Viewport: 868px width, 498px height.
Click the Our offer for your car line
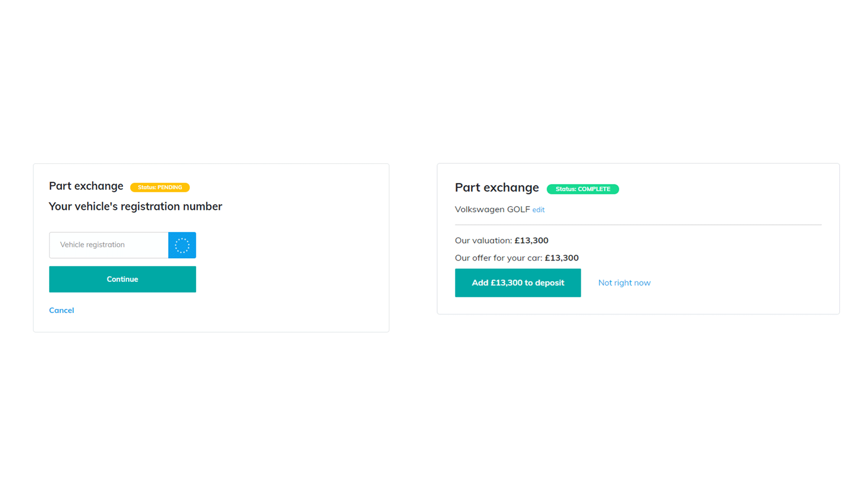click(517, 258)
